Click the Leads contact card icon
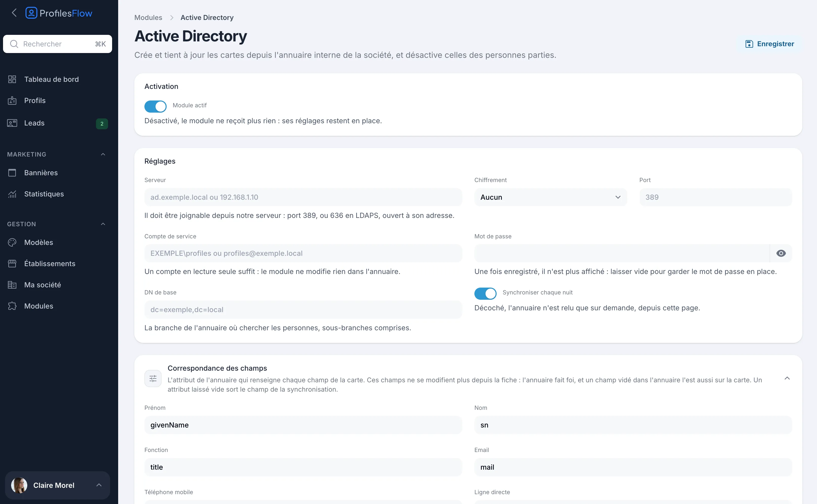817x504 pixels. point(12,123)
